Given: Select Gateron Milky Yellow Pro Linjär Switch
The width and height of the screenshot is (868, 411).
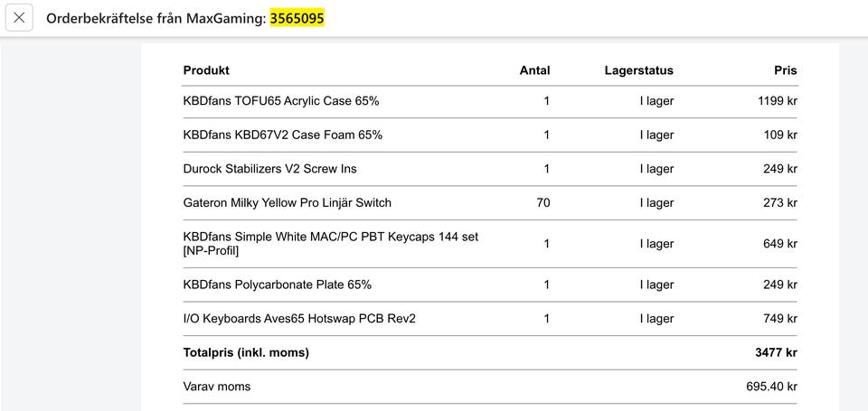Looking at the screenshot, I should [x=287, y=202].
